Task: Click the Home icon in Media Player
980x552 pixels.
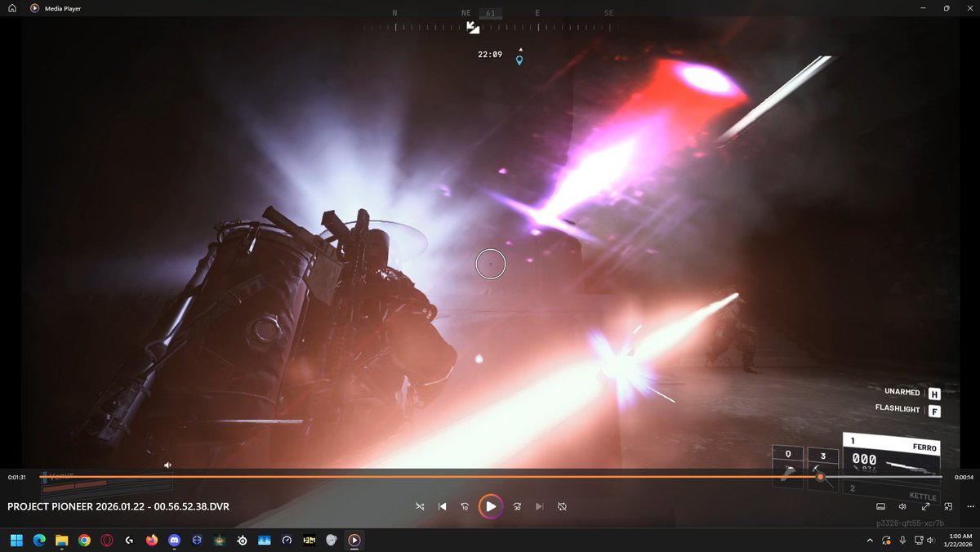Action: click(12, 8)
